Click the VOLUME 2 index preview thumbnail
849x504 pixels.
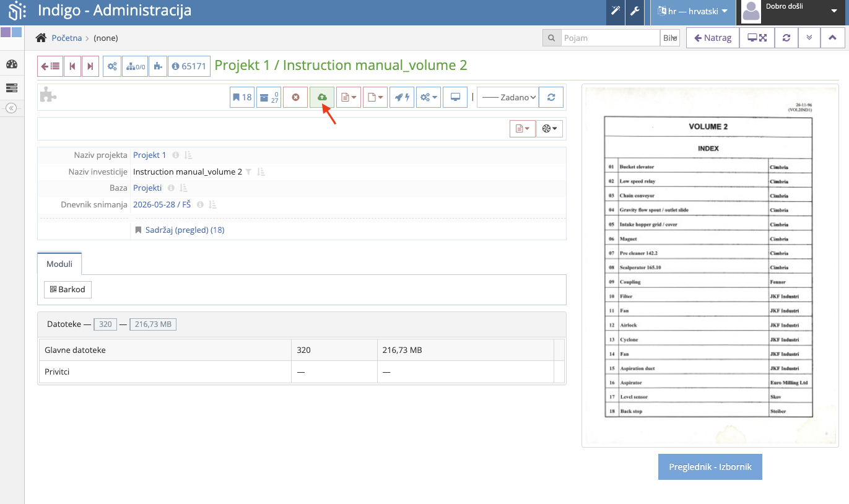710,266
